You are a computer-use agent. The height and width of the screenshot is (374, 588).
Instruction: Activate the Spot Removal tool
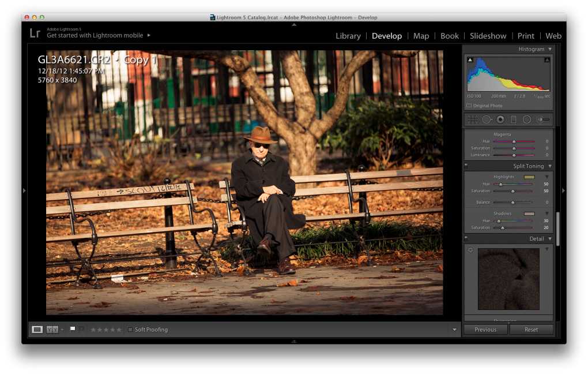tap(487, 119)
